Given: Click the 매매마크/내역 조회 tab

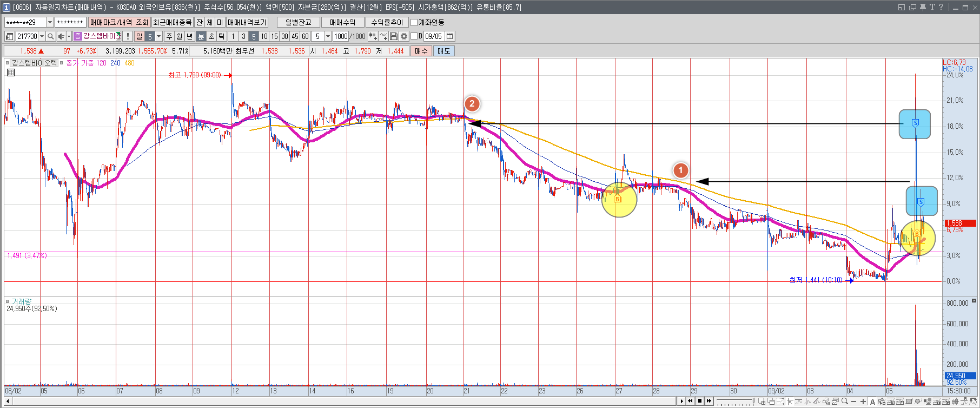Looking at the screenshot, I should tap(119, 22).
